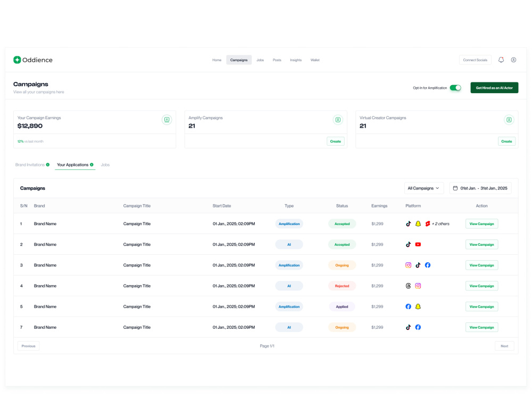Image resolution: width=532 pixels, height=399 pixels.
Task: Click the Instagram icon in row 4
Action: point(418,286)
